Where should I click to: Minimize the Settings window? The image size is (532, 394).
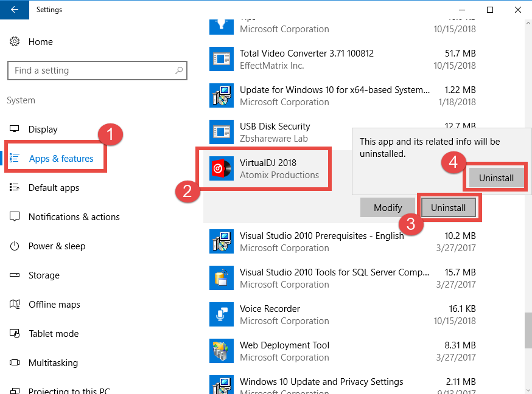coord(462,10)
